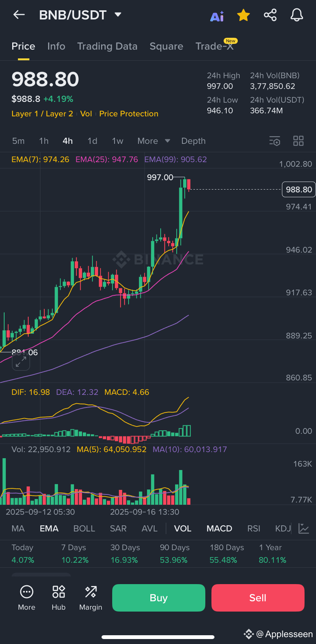
Task: Tap the 90 Days 53.96% performance
Action: tap(174, 554)
